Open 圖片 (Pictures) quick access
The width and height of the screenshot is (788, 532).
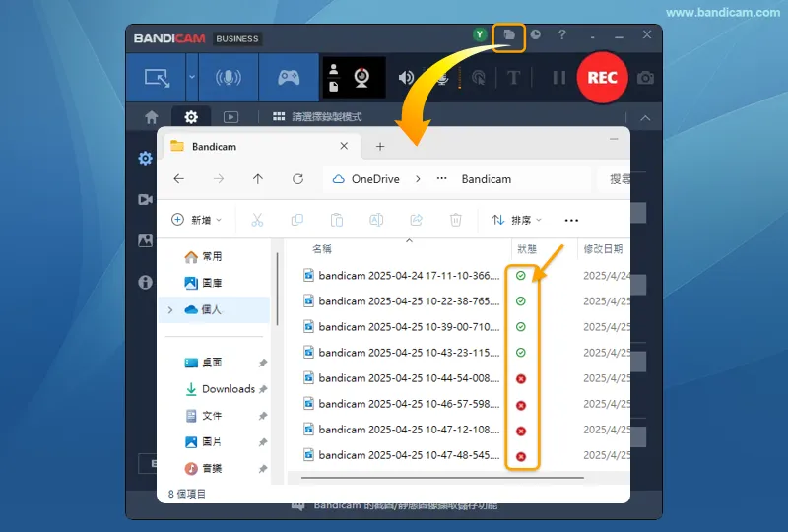point(204,442)
